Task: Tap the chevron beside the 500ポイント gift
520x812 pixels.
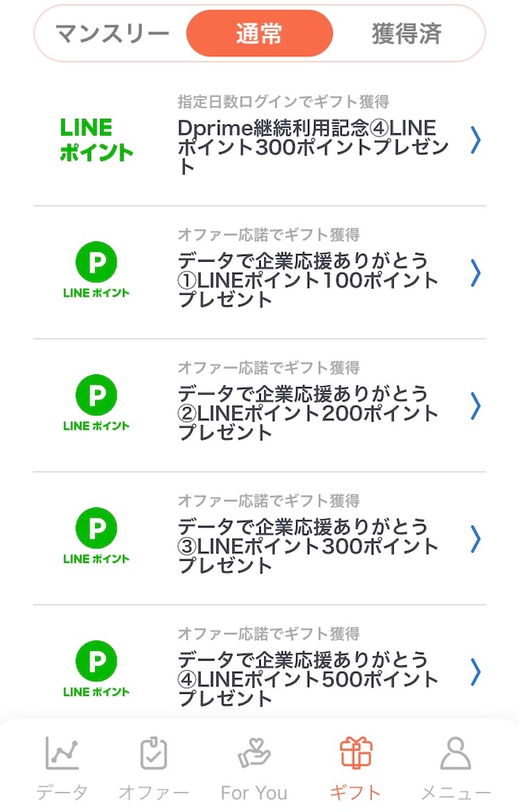Action: pos(476,673)
